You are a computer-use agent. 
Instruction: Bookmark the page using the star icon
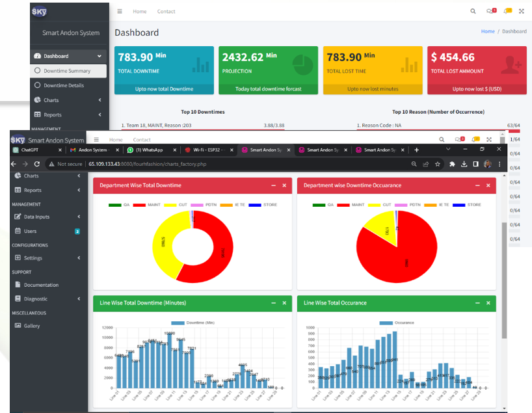point(438,164)
